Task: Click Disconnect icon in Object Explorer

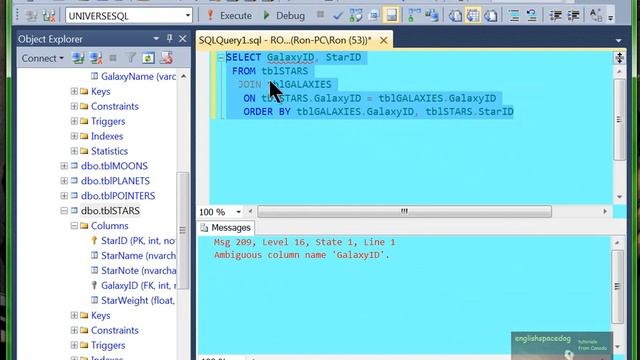Action: tap(96, 58)
